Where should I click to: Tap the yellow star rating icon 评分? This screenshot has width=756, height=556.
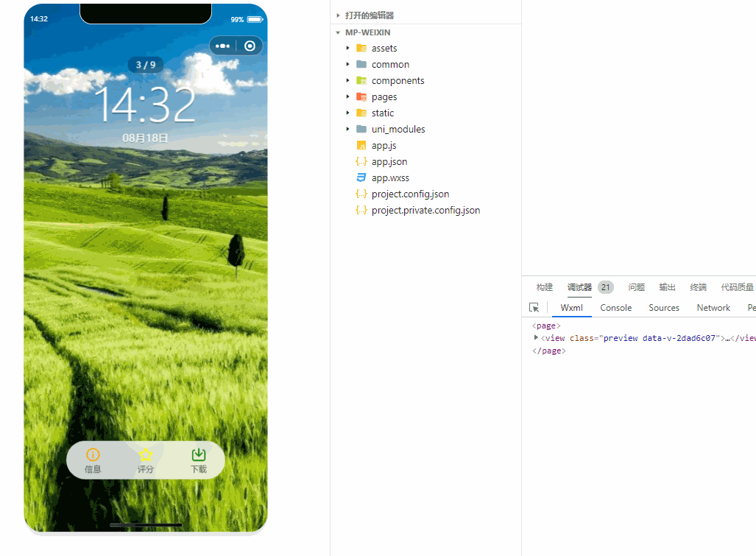tap(146, 454)
